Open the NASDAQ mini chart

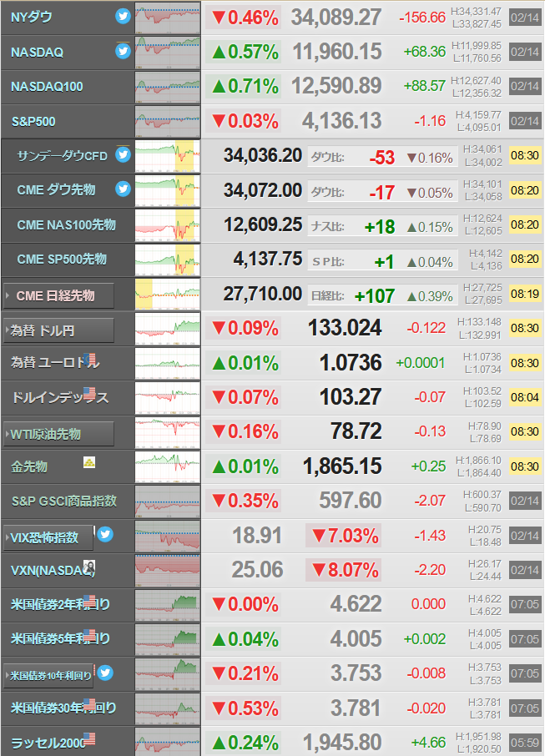(168, 53)
